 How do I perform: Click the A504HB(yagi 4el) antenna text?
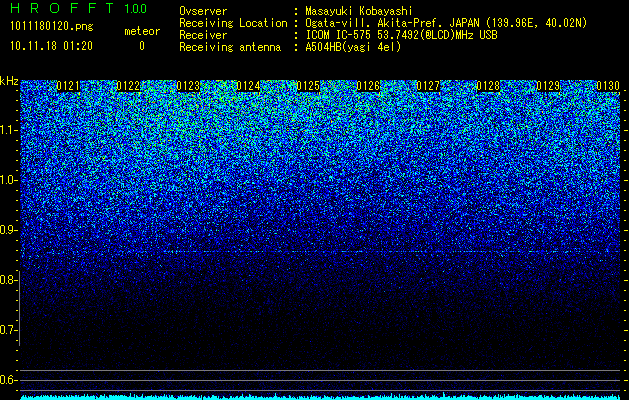353,47
